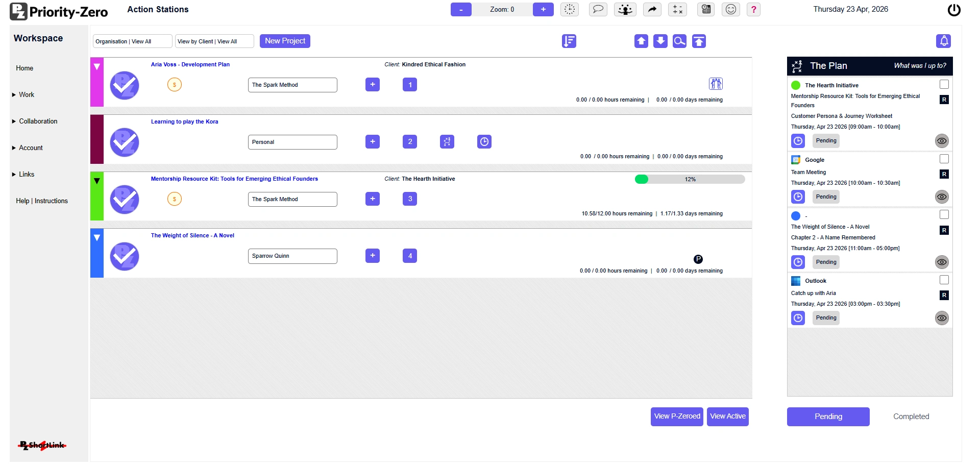Click P-Zero checkmark for Learning to play the Kora
Screen dimensions: 980x465
[x=125, y=142]
